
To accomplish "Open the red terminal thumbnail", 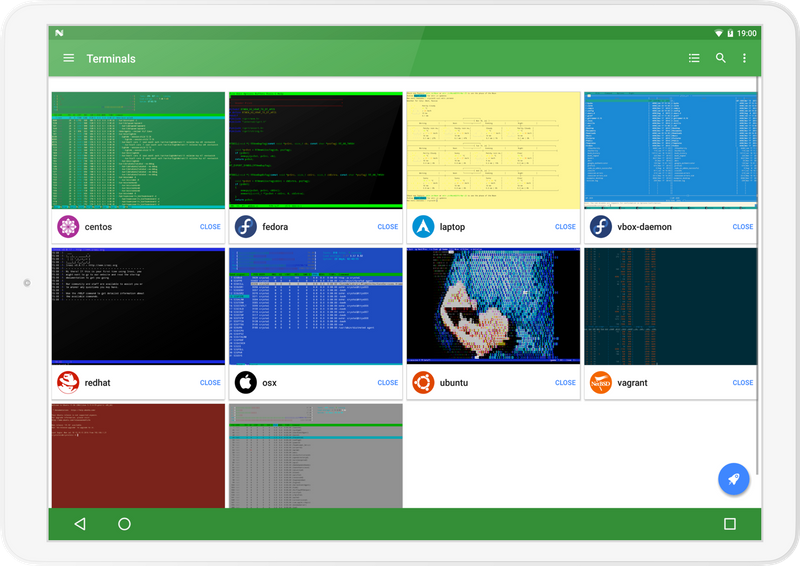I will [138, 455].
